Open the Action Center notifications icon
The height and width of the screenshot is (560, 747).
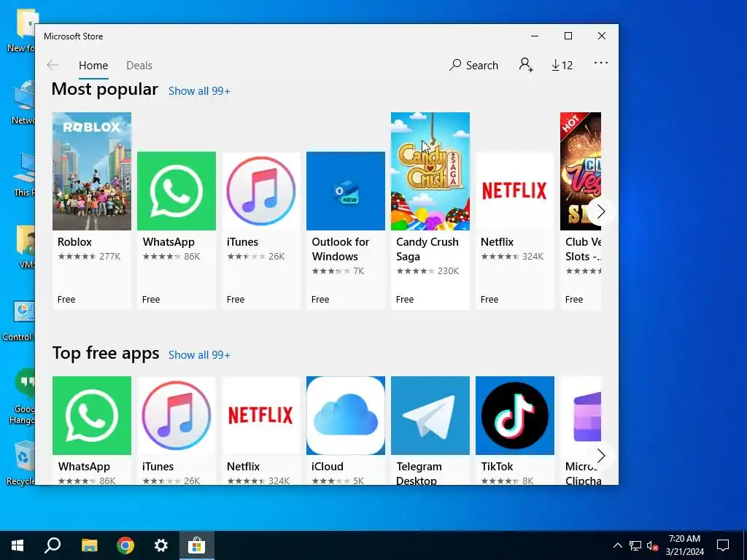(723, 545)
